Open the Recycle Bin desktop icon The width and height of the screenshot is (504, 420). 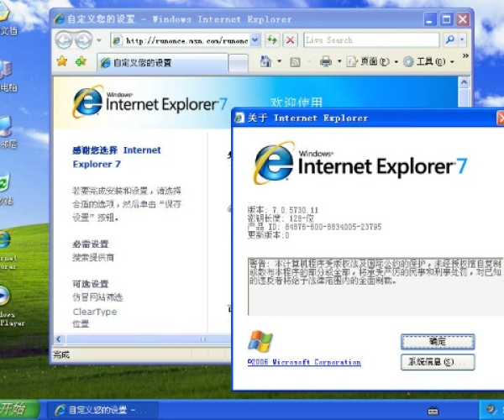5,190
